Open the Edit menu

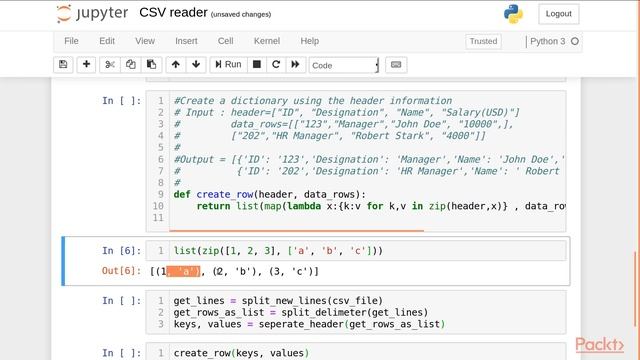pyautogui.click(x=107, y=41)
